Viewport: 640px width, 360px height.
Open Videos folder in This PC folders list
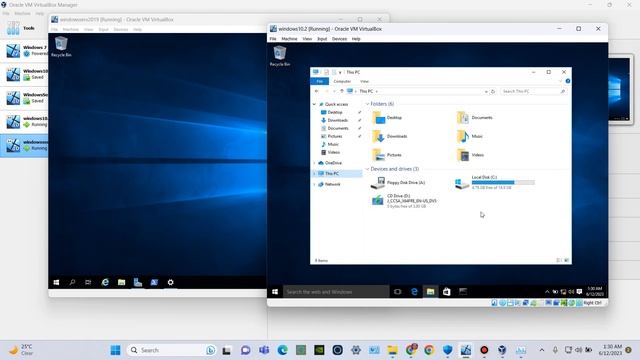[x=470, y=155]
